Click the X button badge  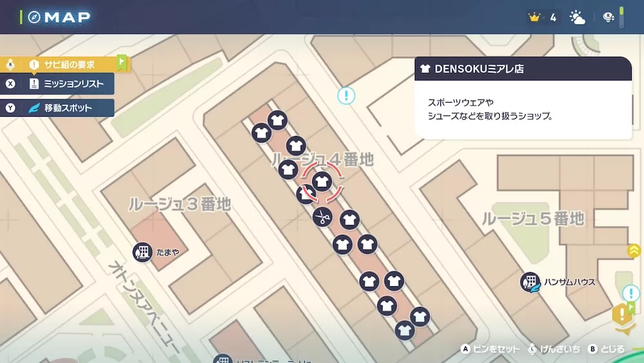pos(10,84)
